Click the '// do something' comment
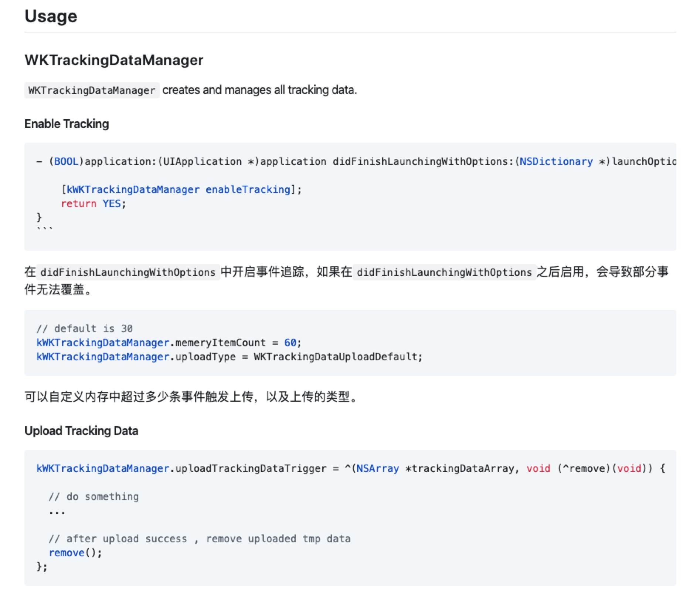Screen dimensions: 700x594 point(94,497)
